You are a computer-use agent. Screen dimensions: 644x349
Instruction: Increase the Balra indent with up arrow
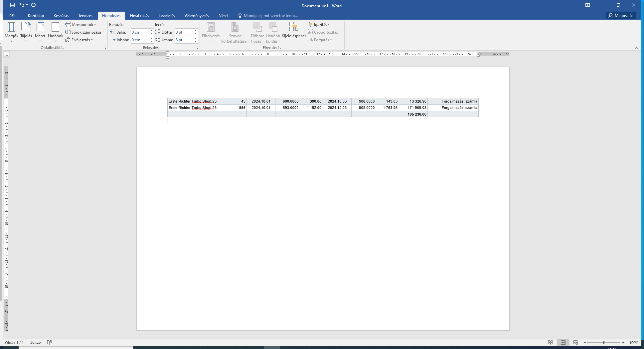click(151, 31)
